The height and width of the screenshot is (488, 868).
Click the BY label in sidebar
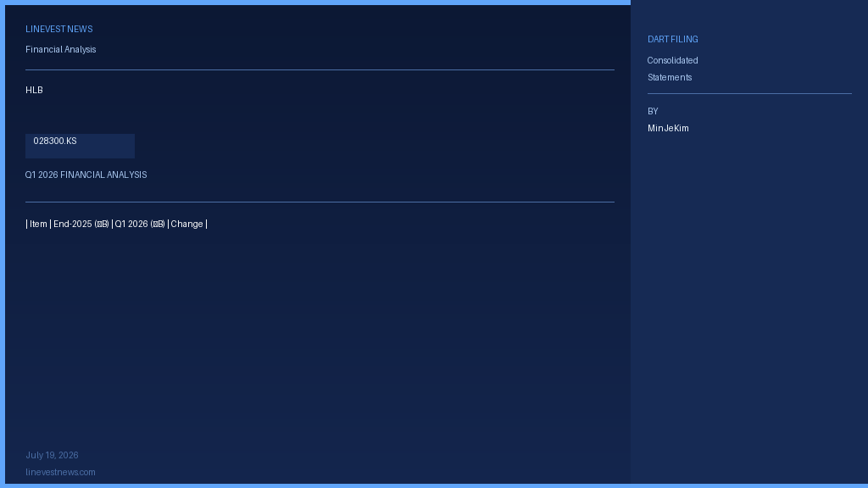click(653, 111)
